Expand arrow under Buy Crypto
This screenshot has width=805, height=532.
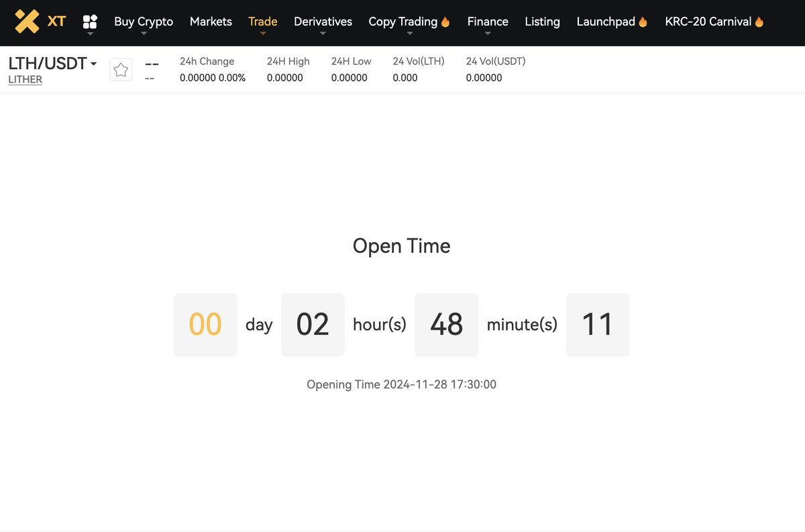pos(144,33)
